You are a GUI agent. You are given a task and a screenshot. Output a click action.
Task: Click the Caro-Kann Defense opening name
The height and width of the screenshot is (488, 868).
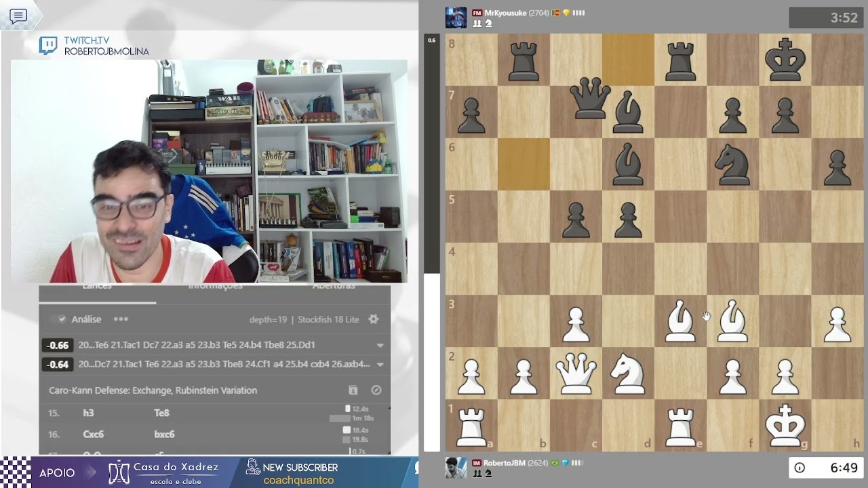click(153, 390)
